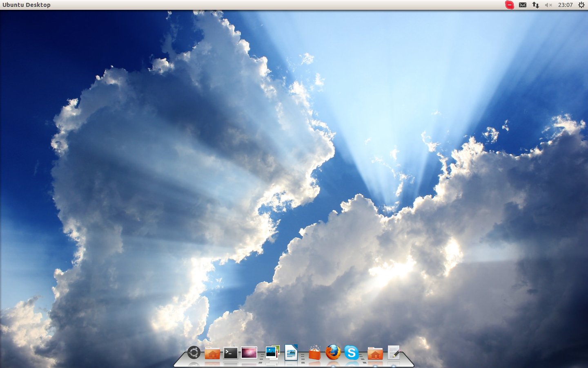Screen dimensions: 588x368
Task: Launch LibreOffice Writer from the dock
Action: [x=291, y=352]
